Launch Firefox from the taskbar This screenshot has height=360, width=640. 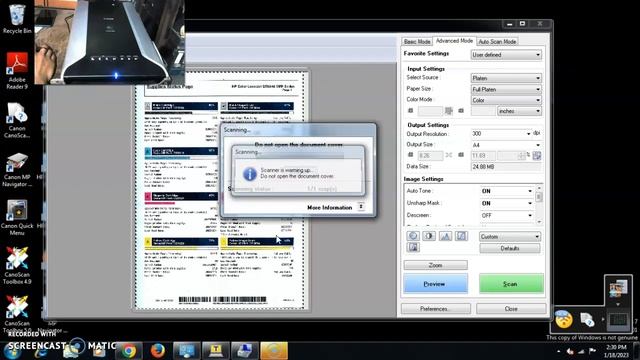(x=158, y=351)
